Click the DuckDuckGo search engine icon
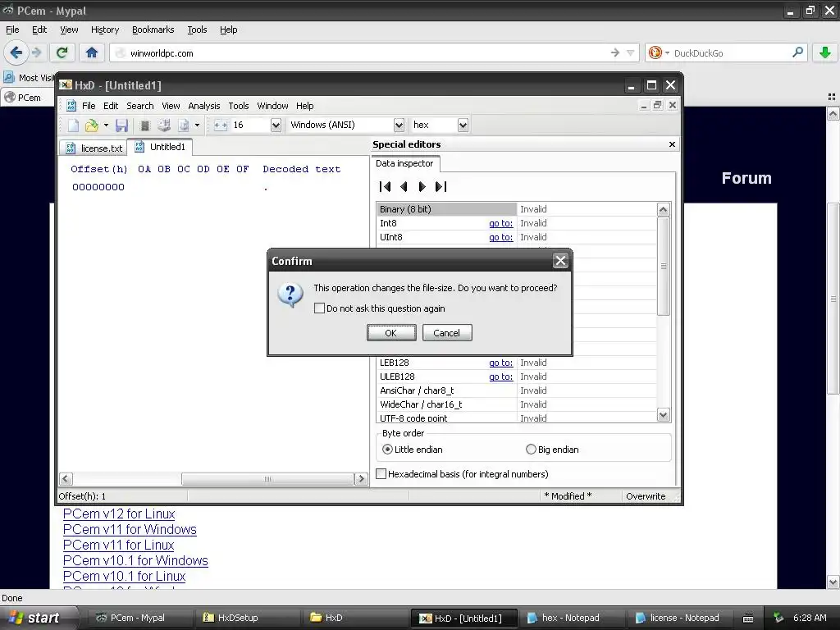This screenshot has height=630, width=840. pyautogui.click(x=655, y=52)
